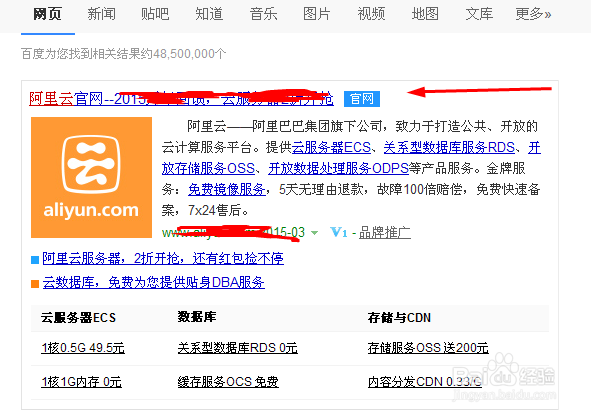Switch to the 音乐 tab
Image resolution: width=591 pixels, height=416 pixels.
click(x=263, y=14)
